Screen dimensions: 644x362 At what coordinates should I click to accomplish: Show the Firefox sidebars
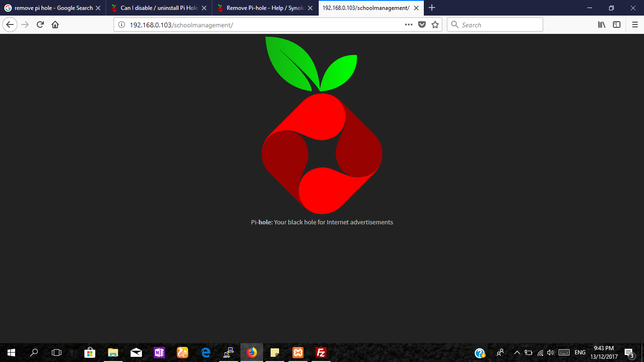coord(617,25)
